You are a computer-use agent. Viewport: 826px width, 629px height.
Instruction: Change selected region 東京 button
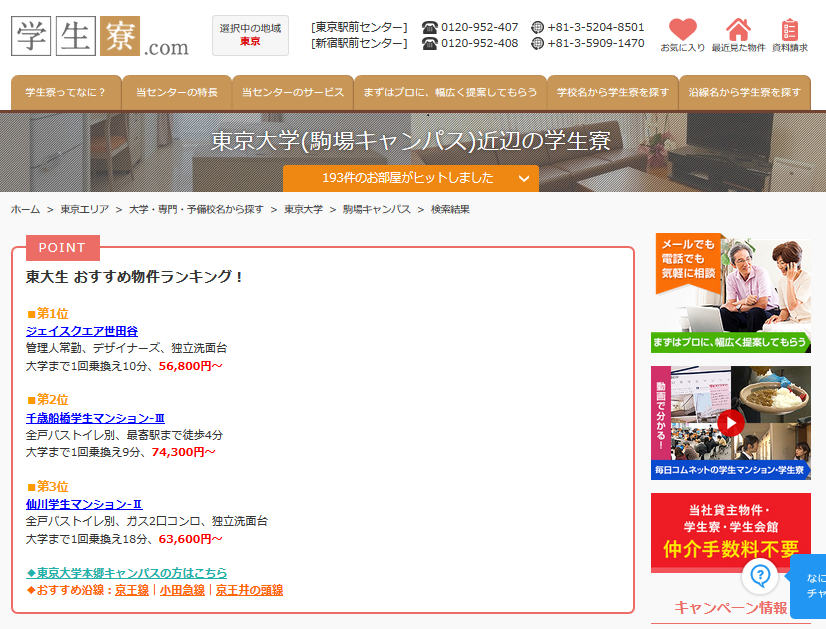[250, 35]
